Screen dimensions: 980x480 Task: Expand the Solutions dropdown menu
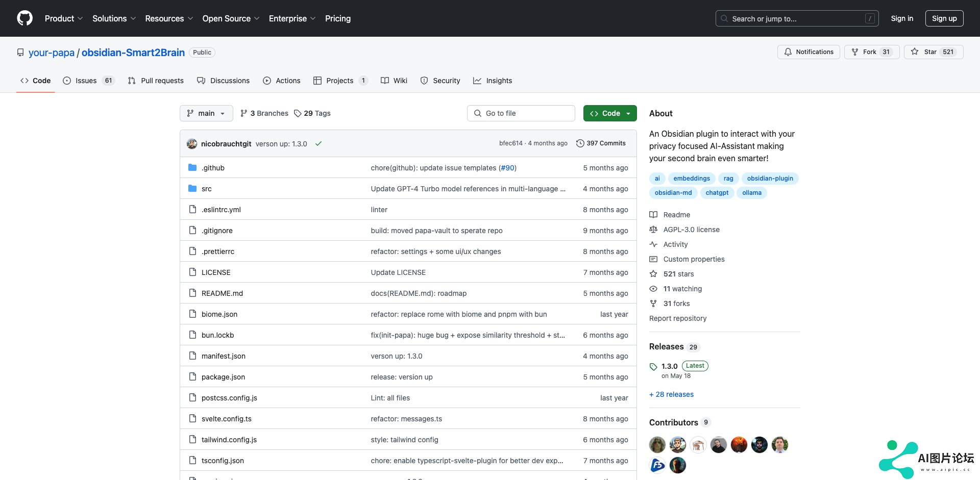click(x=114, y=18)
